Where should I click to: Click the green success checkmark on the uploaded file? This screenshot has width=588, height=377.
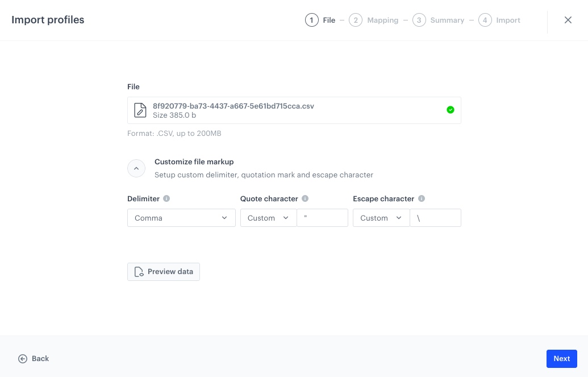pos(451,110)
